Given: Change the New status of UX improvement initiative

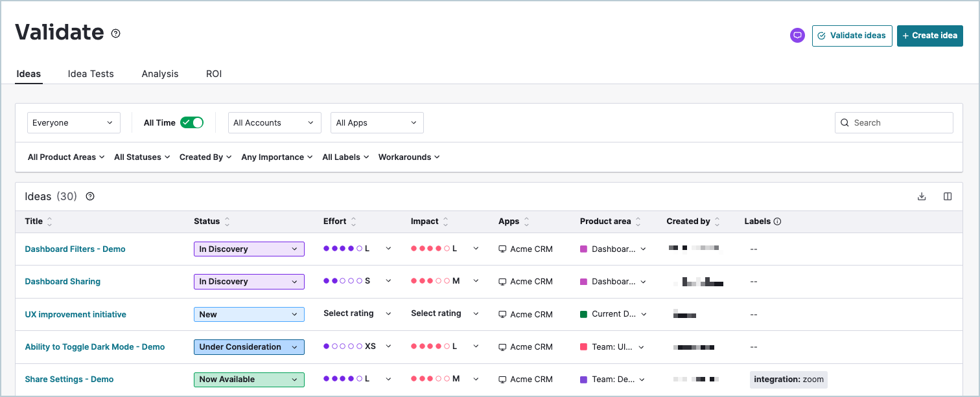Looking at the screenshot, I should 249,315.
